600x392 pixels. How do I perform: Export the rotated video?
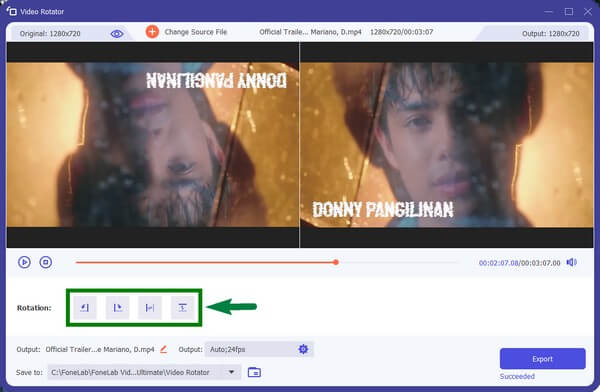click(x=542, y=359)
